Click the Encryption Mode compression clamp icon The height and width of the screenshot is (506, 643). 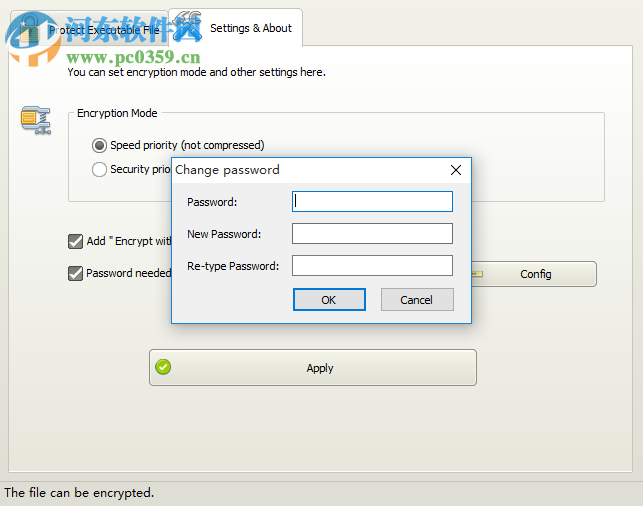point(36,119)
